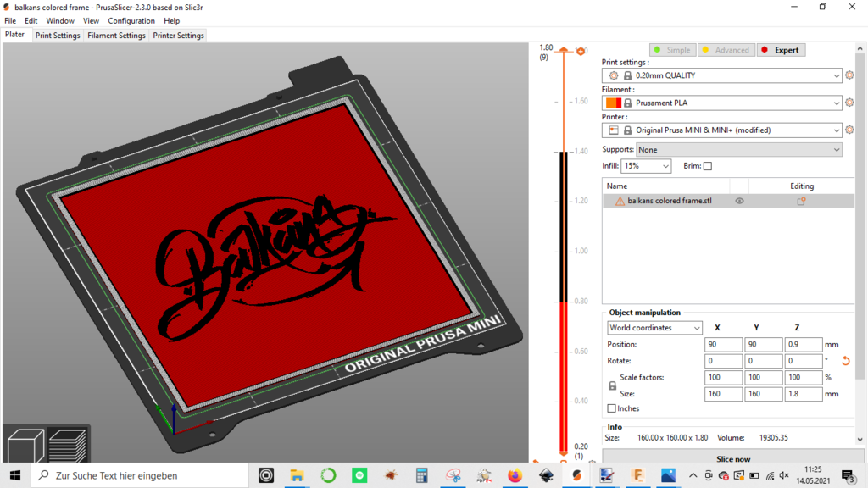Switch to the layers preview view icon
Image resolution: width=868 pixels, height=488 pixels.
(x=68, y=446)
